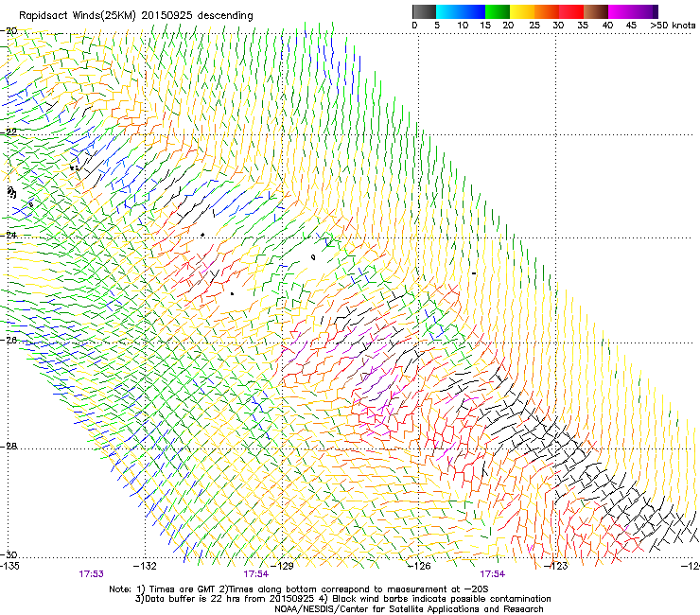
Task: Click the "0" legend scale label
Action: click(414, 26)
